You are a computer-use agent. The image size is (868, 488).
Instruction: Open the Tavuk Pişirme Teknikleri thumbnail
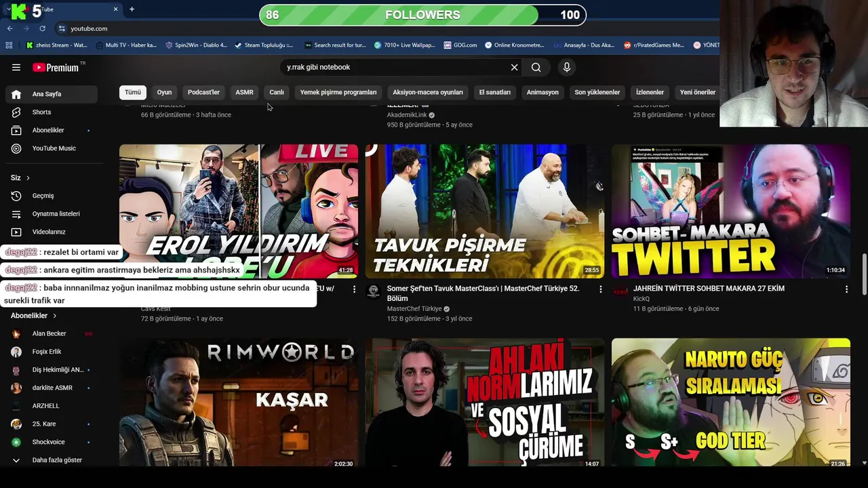485,211
